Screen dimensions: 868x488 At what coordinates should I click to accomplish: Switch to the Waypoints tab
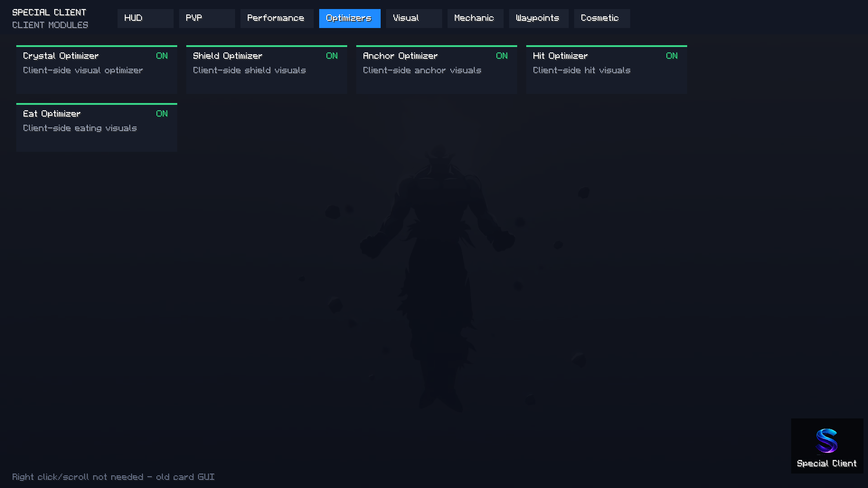pos(538,19)
